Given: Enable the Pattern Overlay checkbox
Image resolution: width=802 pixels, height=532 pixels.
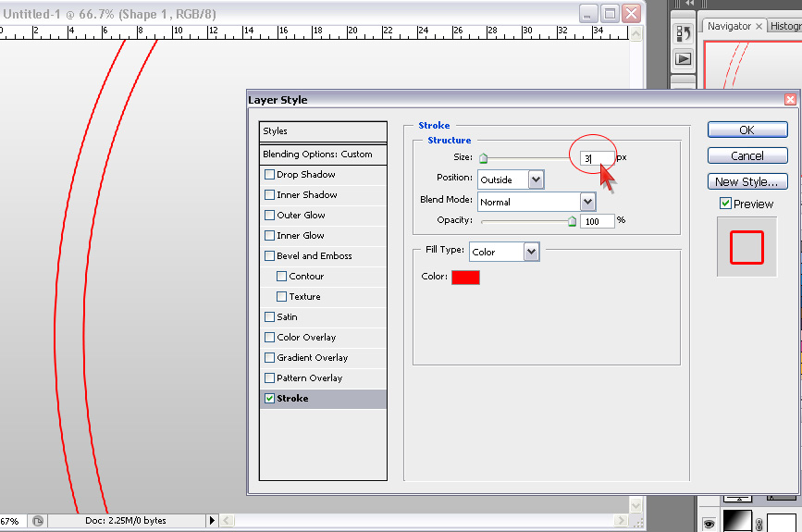Looking at the screenshot, I should tap(269, 378).
